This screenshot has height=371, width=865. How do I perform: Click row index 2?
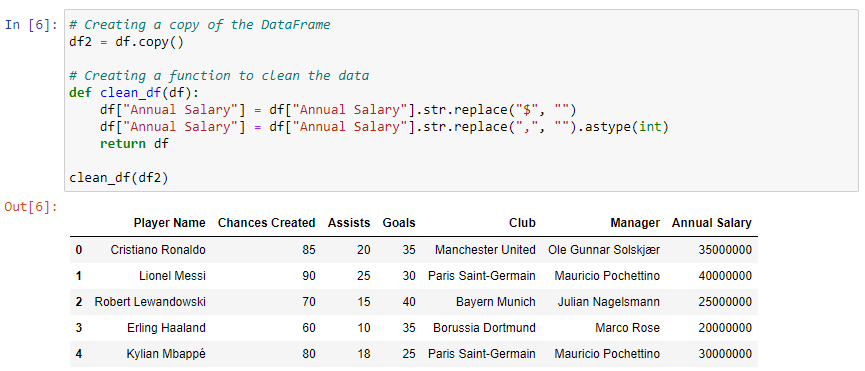[79, 302]
